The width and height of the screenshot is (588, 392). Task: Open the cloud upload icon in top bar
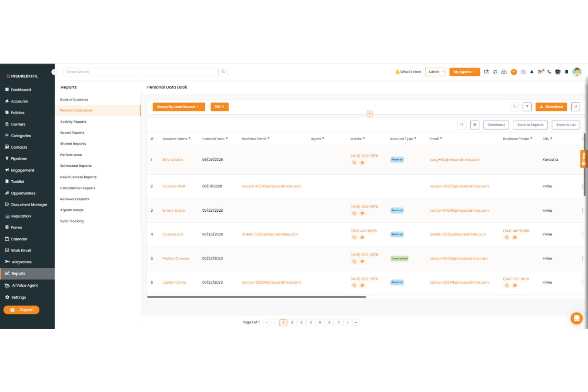click(504, 72)
